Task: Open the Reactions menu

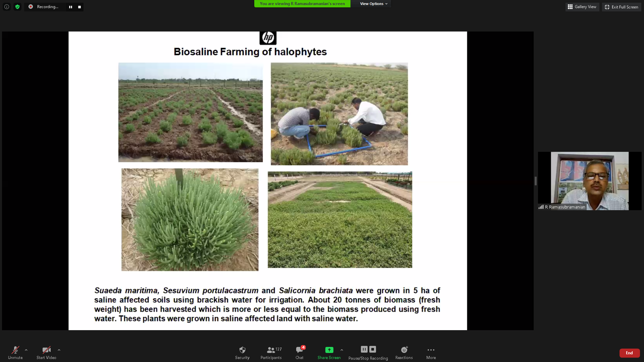Action: [404, 353]
